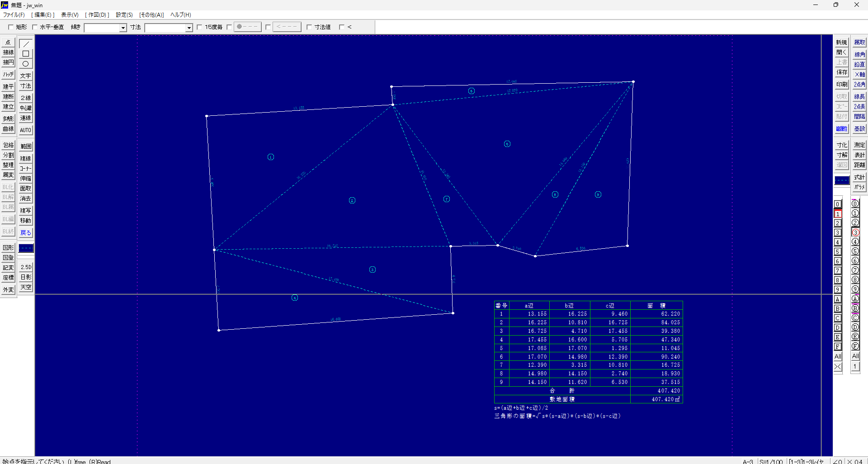Activate the 消去 erase tool
Screen dimensions: 868x464
[x=26, y=199]
